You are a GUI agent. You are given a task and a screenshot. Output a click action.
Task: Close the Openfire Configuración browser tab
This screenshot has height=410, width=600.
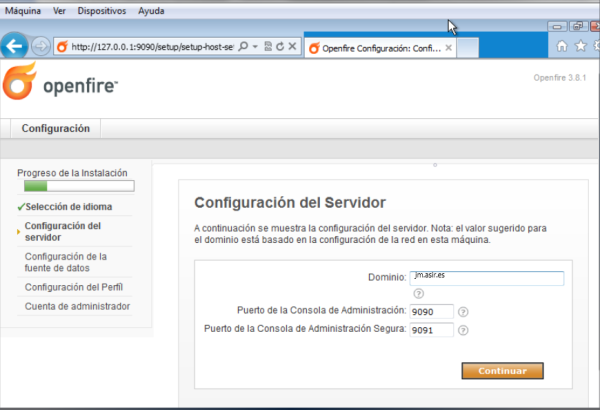(448, 47)
